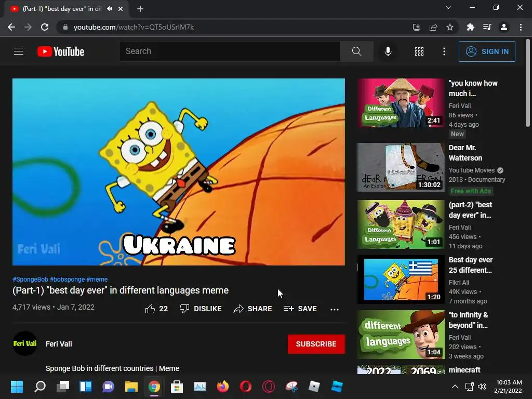This screenshot has width=532, height=399.
Task: Start voice search with microphone icon
Action: coord(388,51)
